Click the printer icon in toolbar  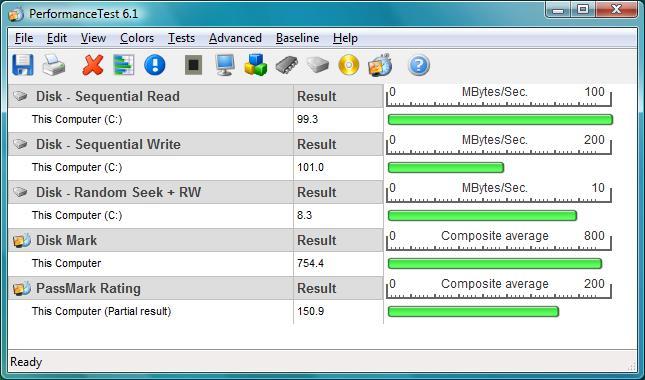point(53,65)
